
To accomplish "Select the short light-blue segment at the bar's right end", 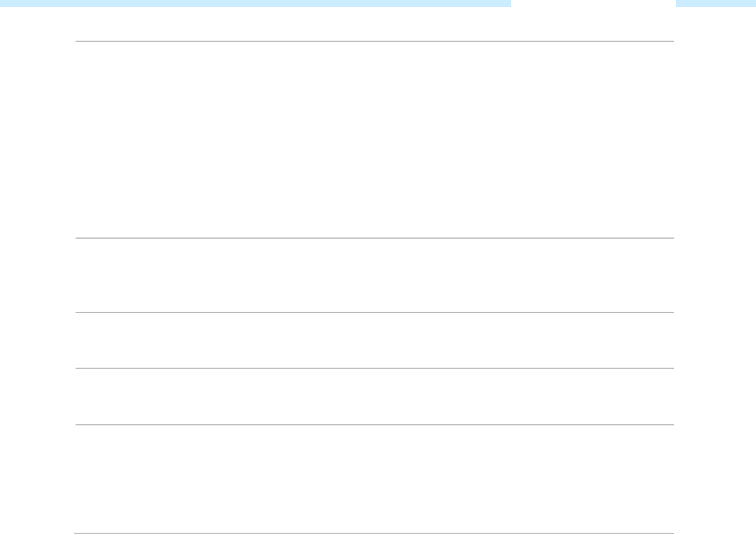I will pyautogui.click(x=716, y=3).
